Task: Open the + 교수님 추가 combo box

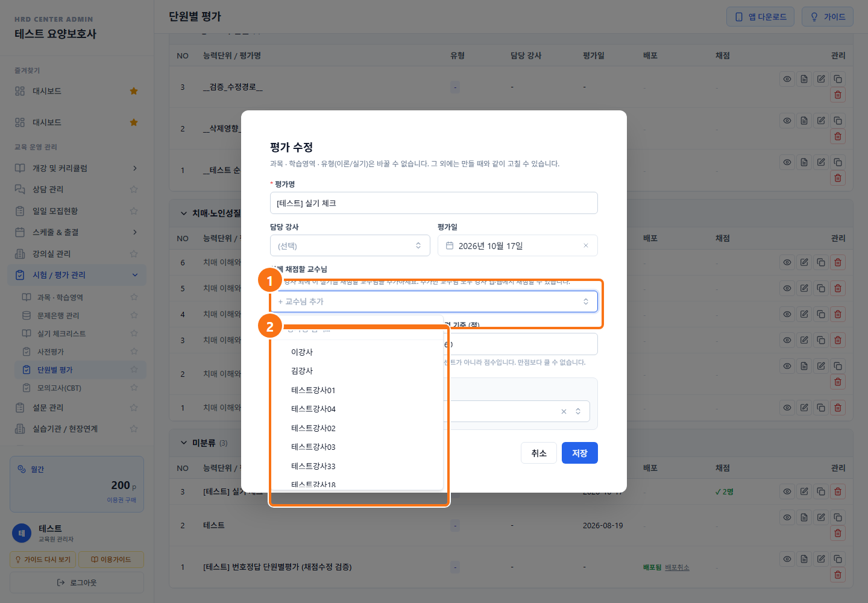Action: (x=434, y=301)
